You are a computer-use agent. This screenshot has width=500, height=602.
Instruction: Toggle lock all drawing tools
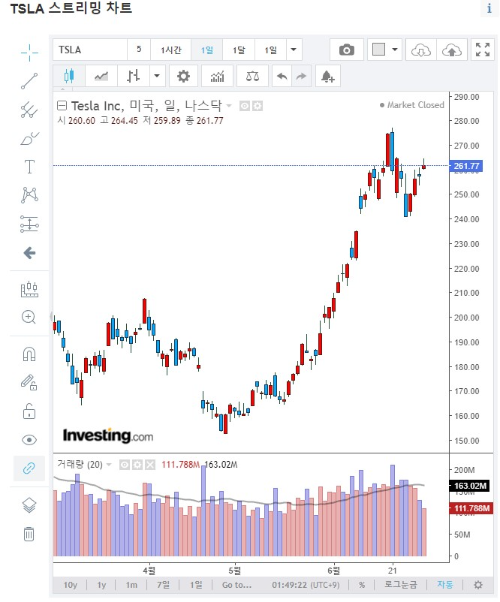click(x=29, y=411)
